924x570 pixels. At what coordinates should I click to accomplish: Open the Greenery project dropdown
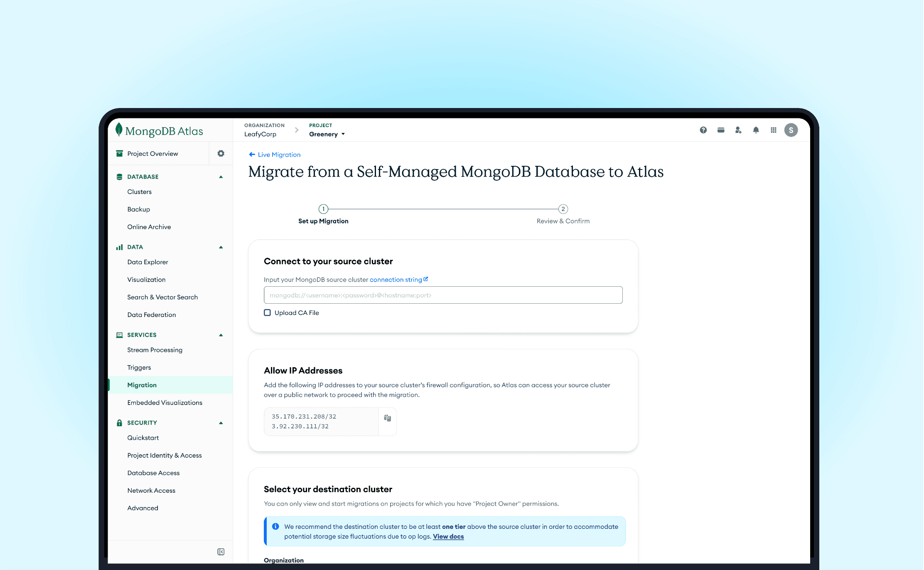coord(327,134)
